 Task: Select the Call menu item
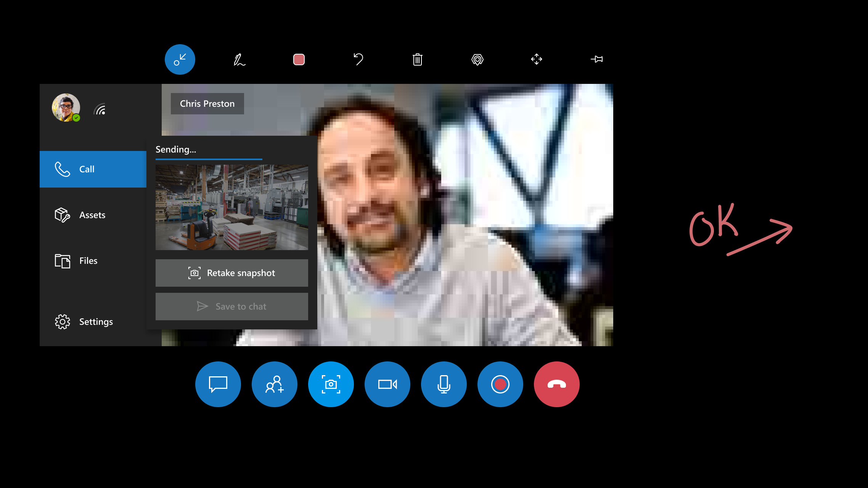[x=92, y=169]
